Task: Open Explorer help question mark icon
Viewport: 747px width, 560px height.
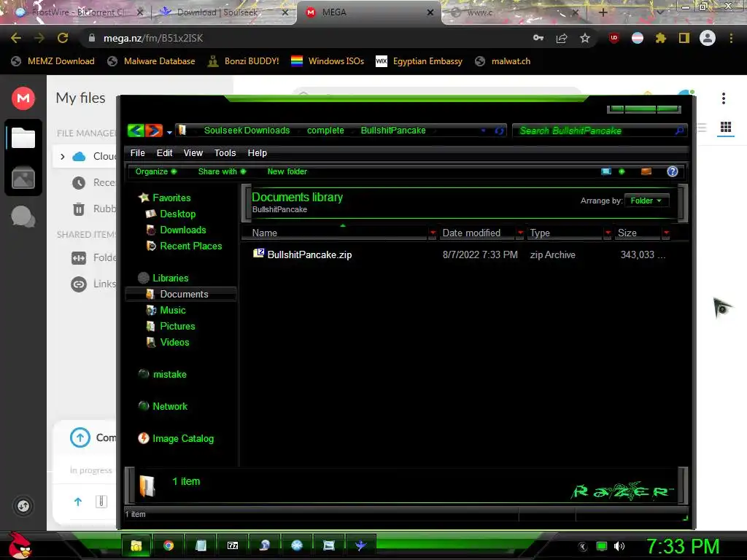Action: (672, 171)
